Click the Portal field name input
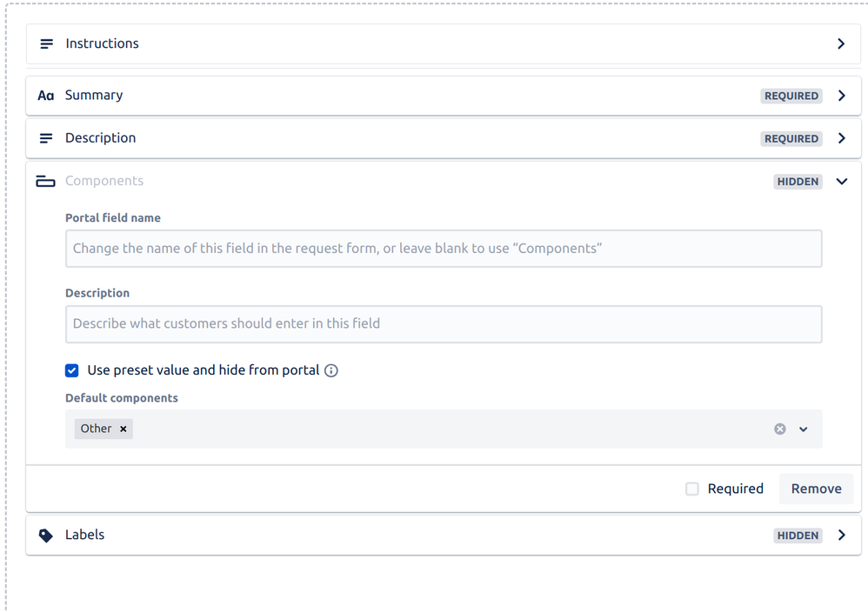 click(444, 248)
